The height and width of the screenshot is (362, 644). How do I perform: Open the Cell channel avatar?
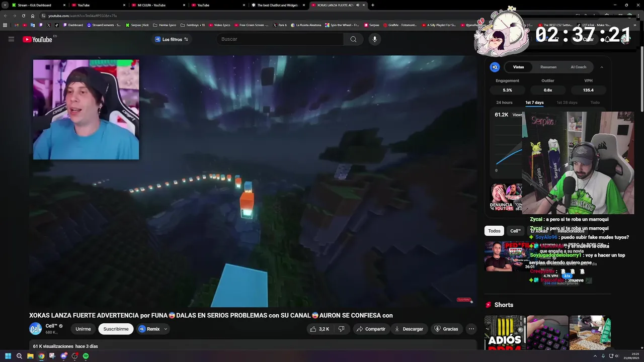36,329
